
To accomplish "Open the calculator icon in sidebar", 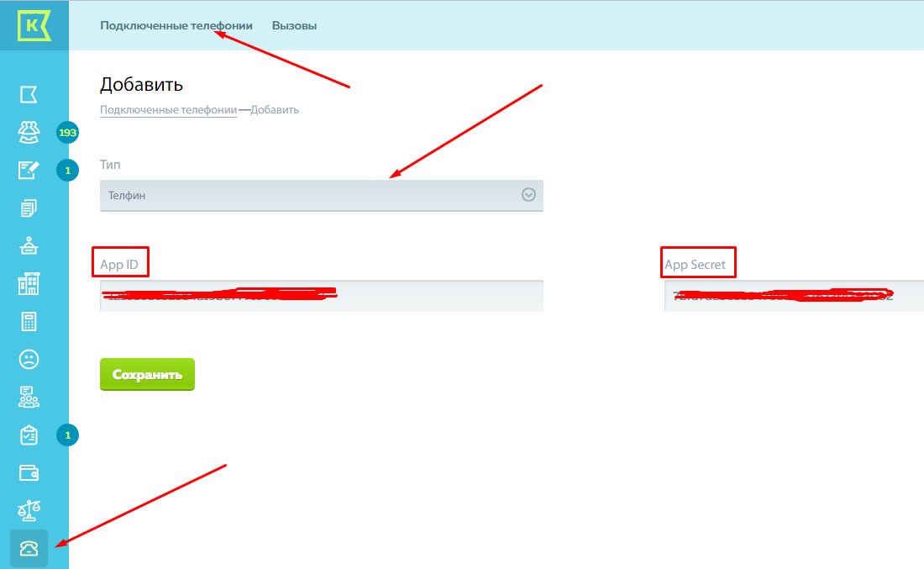I will click(29, 323).
